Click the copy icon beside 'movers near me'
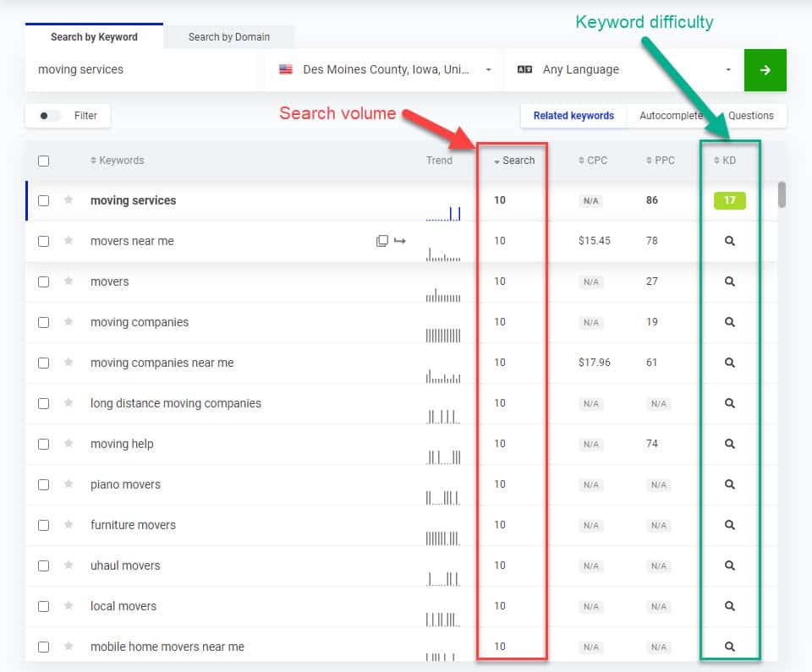The height and width of the screenshot is (672, 812). click(382, 241)
